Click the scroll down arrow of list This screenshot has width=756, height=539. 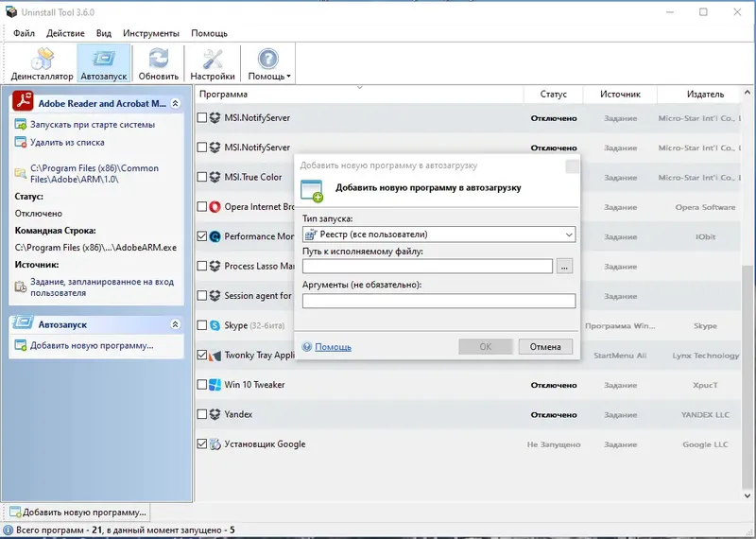(747, 496)
